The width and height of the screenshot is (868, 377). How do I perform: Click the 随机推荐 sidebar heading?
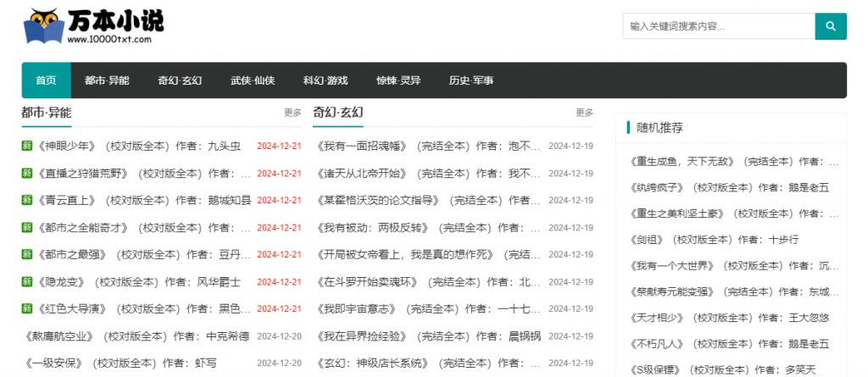coord(659,128)
